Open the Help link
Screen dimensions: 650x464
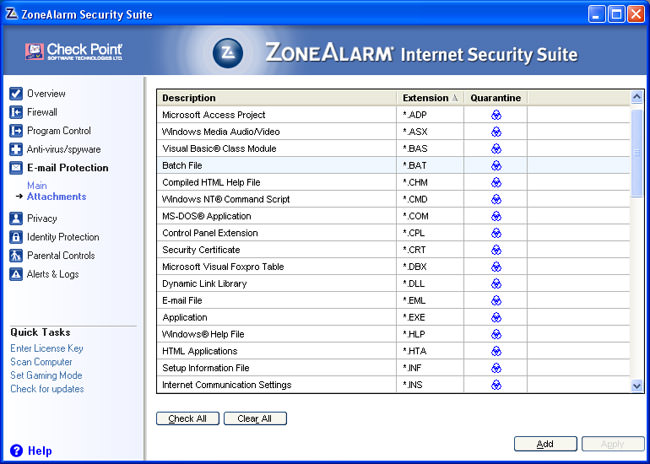(40, 451)
